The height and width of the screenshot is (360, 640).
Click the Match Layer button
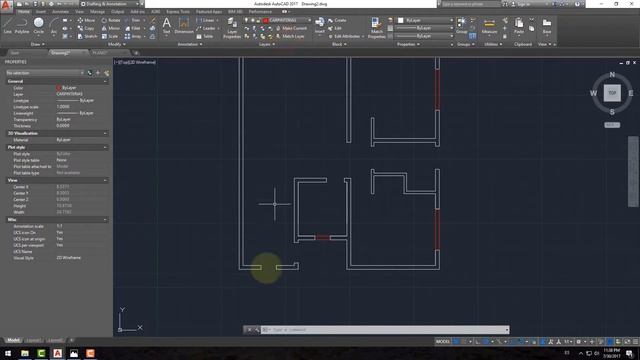point(290,36)
